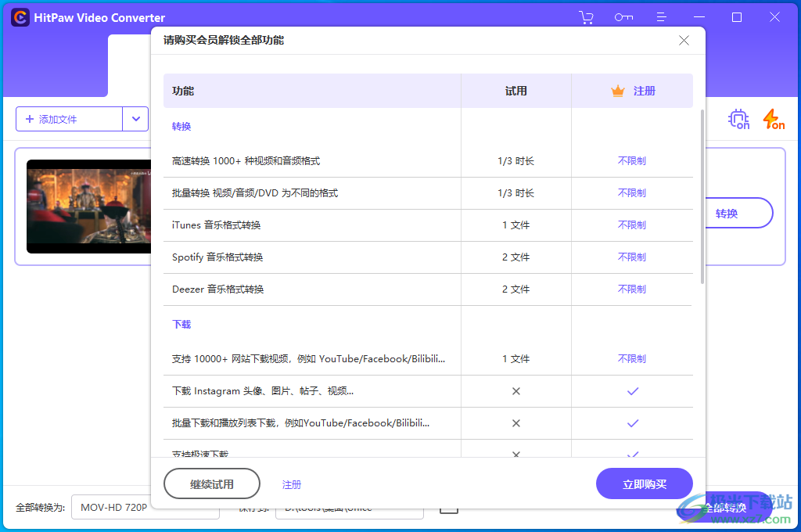The width and height of the screenshot is (801, 532).
Task: Click the orange lightning fast-conversion icon
Action: point(773,119)
